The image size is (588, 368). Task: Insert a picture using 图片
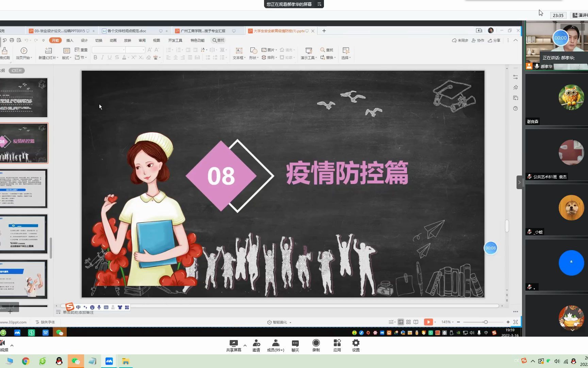pyautogui.click(x=270, y=49)
